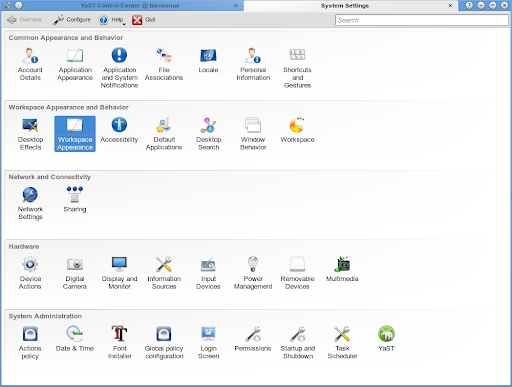Image resolution: width=512 pixels, height=387 pixels.
Task: Open Digital Camera settings
Action: point(75,273)
